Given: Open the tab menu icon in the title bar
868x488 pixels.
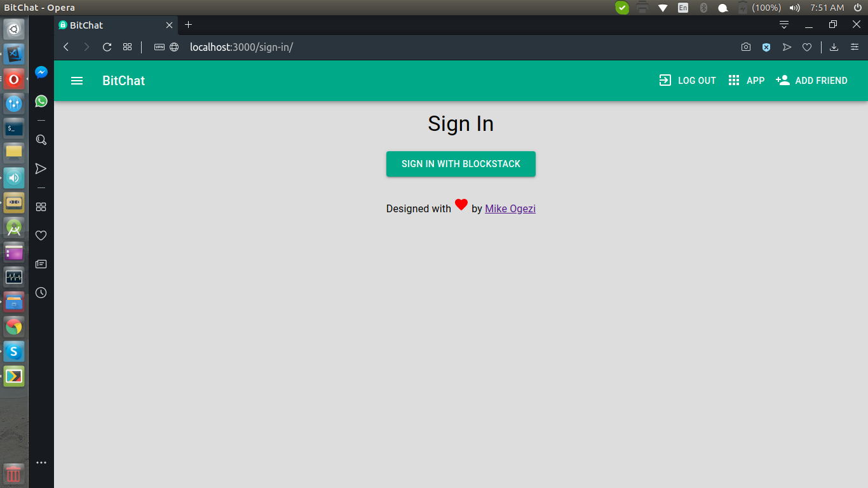Looking at the screenshot, I should pos(784,25).
